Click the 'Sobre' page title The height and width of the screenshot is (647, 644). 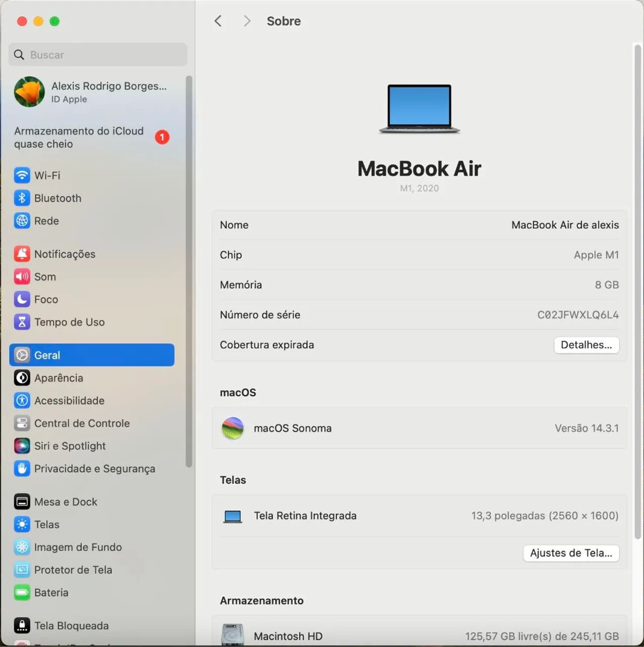pos(284,21)
